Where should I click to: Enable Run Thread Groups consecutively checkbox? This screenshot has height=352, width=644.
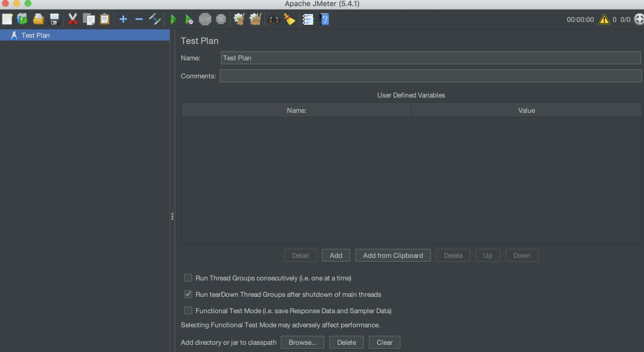tap(188, 278)
